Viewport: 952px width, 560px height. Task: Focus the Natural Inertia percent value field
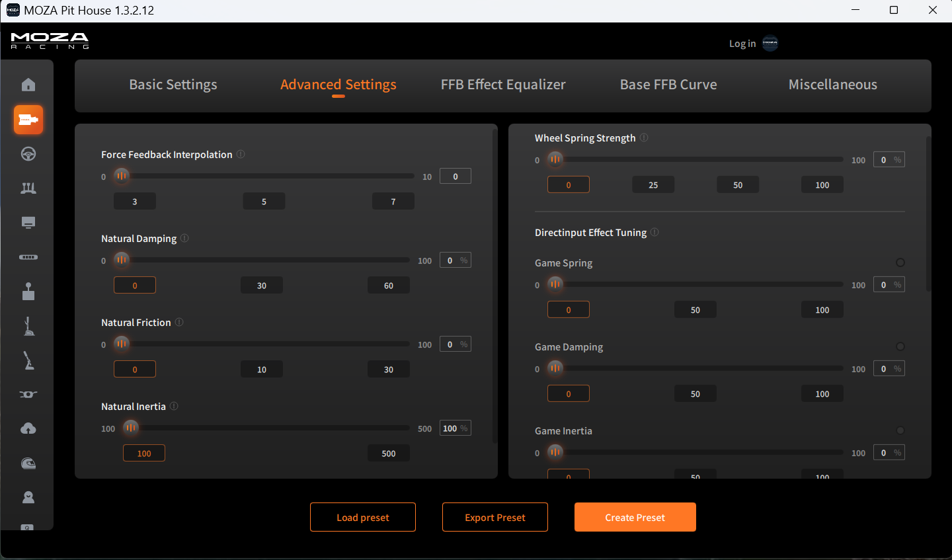[x=456, y=428]
